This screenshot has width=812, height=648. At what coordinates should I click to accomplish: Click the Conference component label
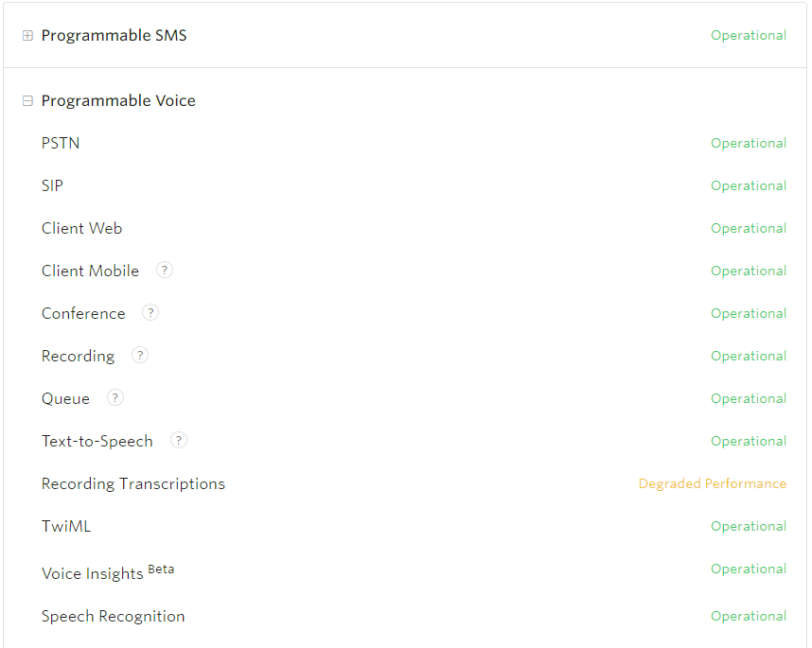83,313
